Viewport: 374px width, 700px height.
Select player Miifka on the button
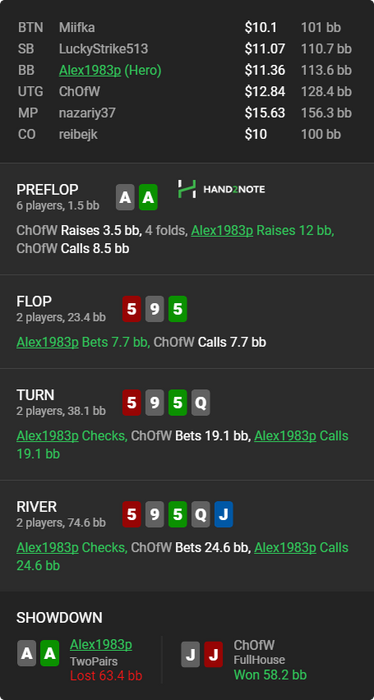pyautogui.click(x=77, y=28)
